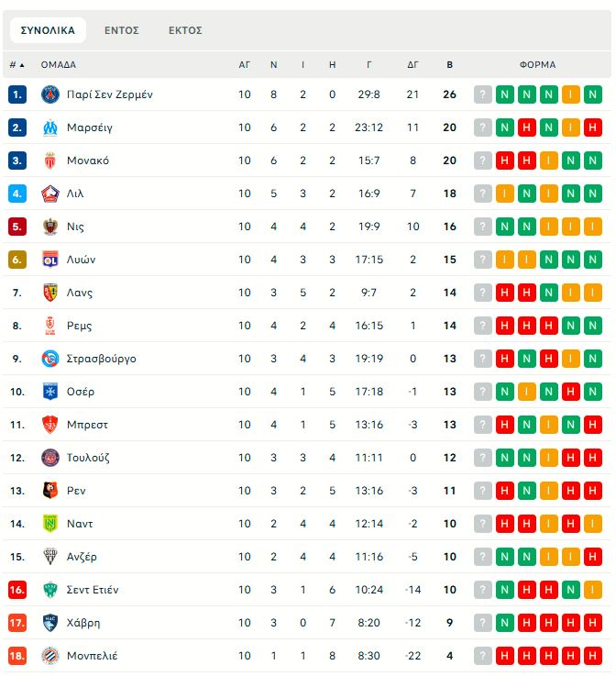
Task: Click the Lyon club crest
Action: [x=49, y=260]
